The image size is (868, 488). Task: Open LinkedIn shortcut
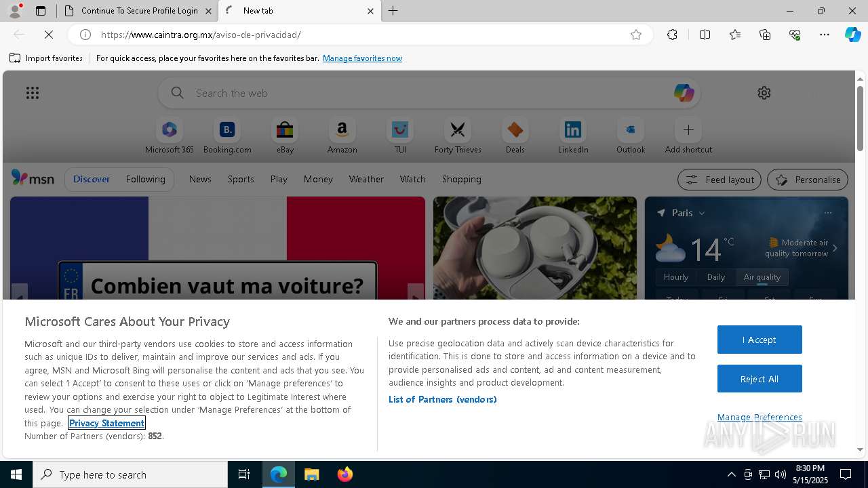pyautogui.click(x=573, y=136)
